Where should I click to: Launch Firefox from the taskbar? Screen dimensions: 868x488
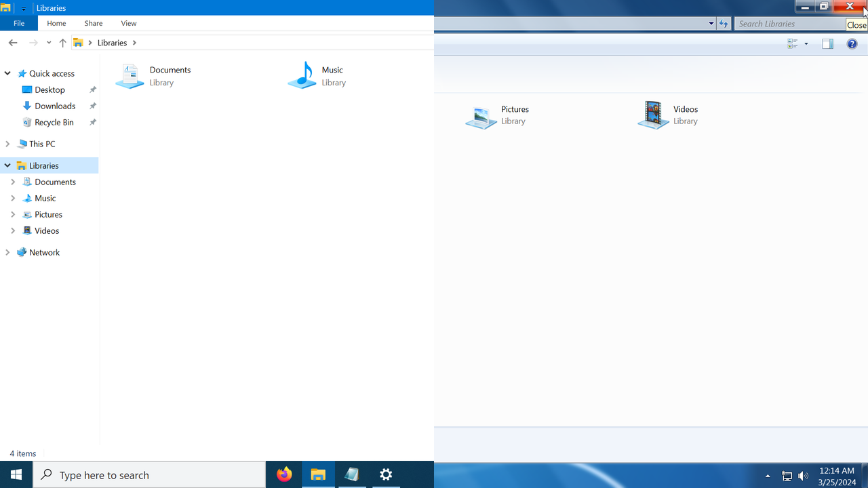click(283, 474)
